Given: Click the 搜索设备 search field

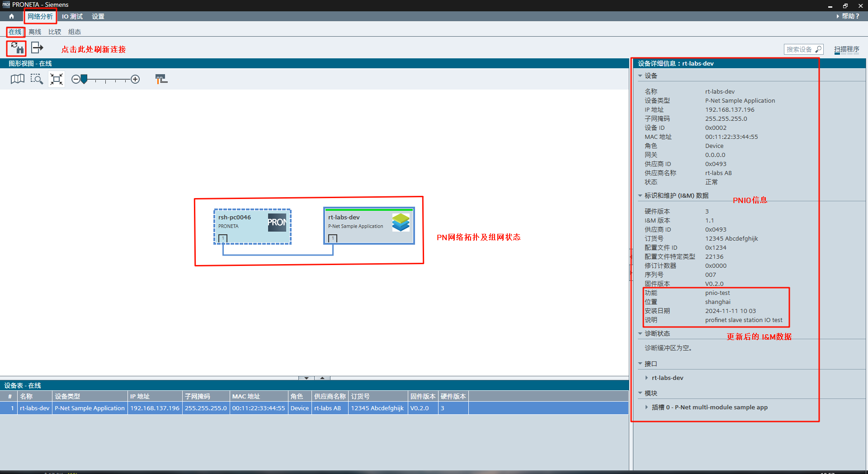Looking at the screenshot, I should click(x=799, y=49).
